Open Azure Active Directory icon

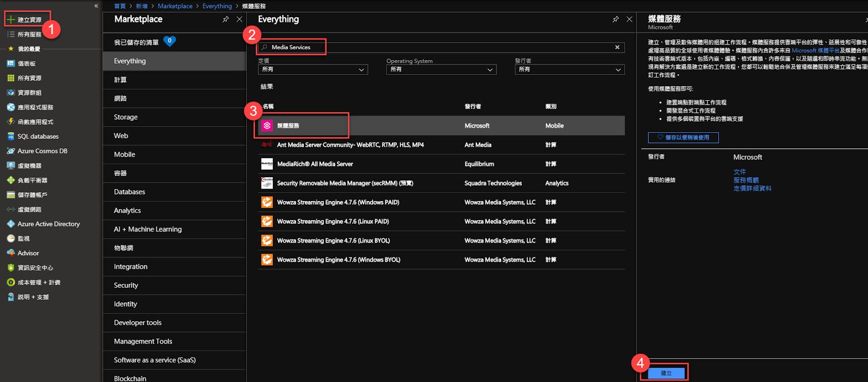coord(11,224)
